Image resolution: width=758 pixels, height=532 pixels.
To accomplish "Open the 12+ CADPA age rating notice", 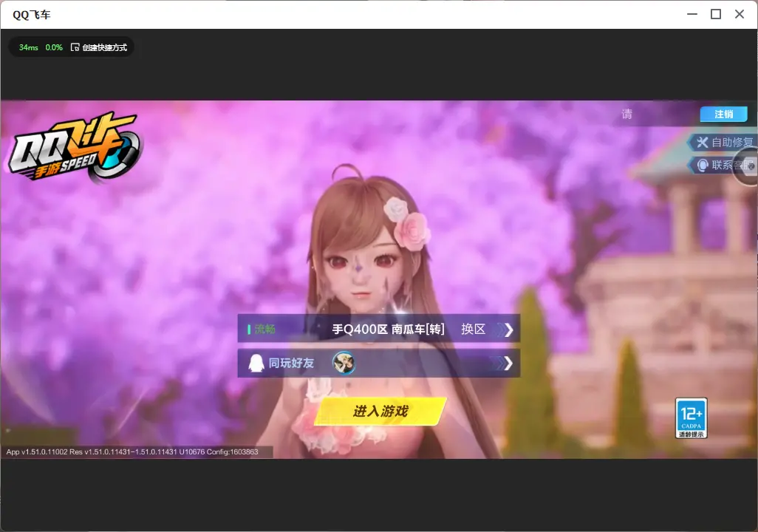I will click(x=692, y=418).
